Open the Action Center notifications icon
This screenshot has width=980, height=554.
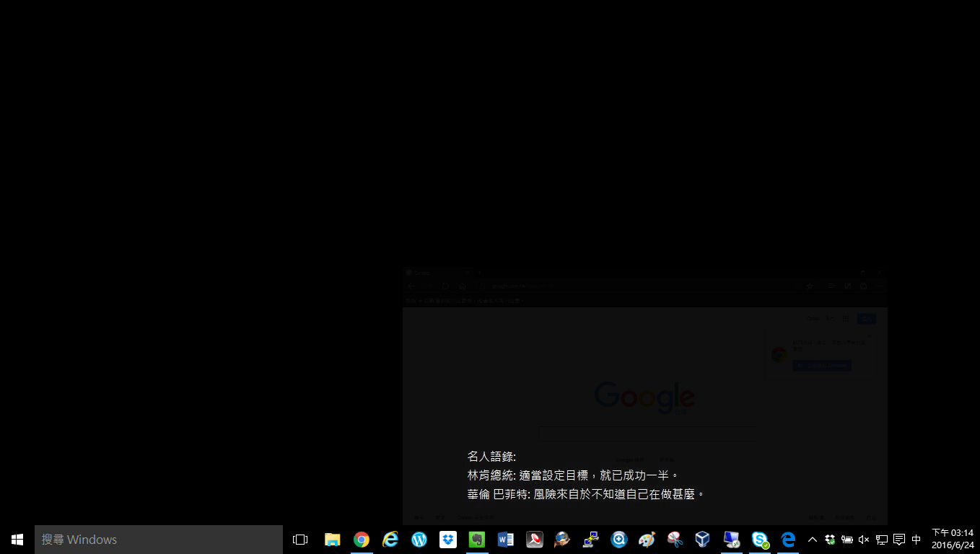point(899,540)
